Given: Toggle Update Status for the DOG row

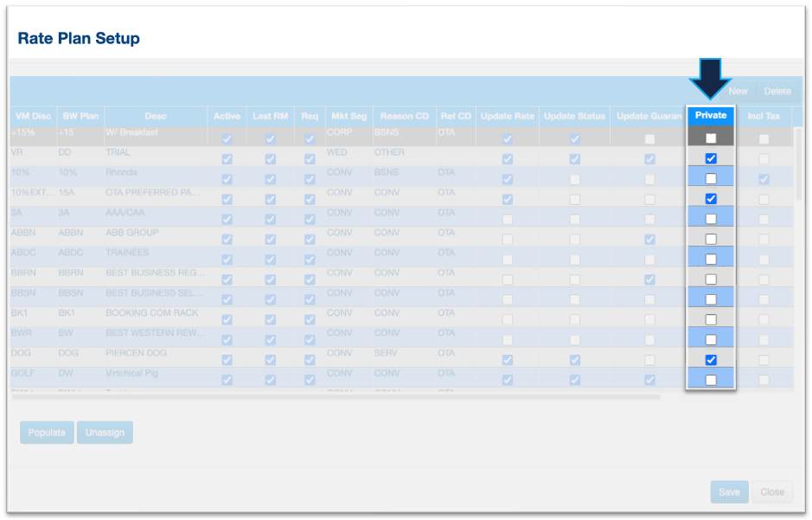Looking at the screenshot, I should click(574, 360).
